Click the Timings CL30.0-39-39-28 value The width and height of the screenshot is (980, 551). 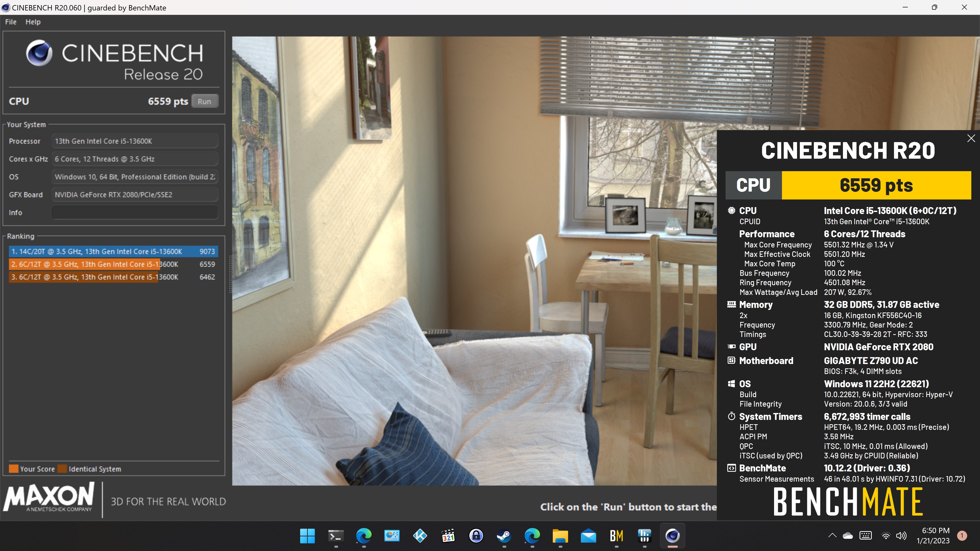tap(875, 334)
